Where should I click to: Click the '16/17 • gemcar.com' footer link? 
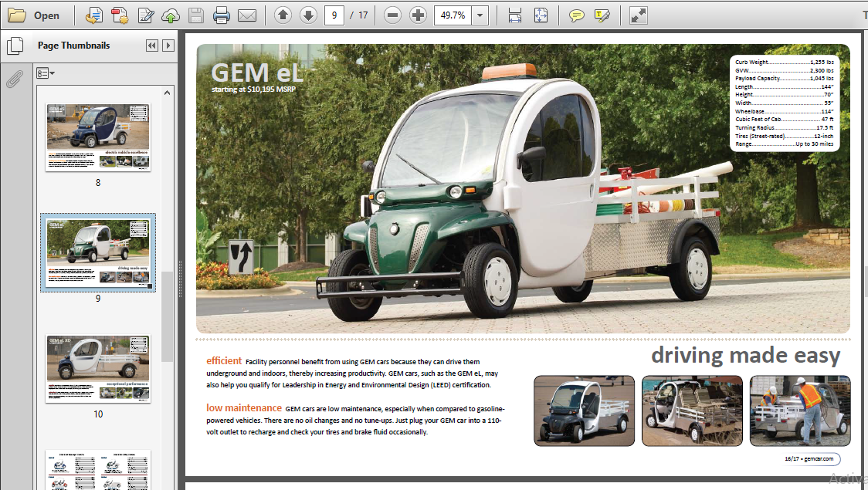809,459
